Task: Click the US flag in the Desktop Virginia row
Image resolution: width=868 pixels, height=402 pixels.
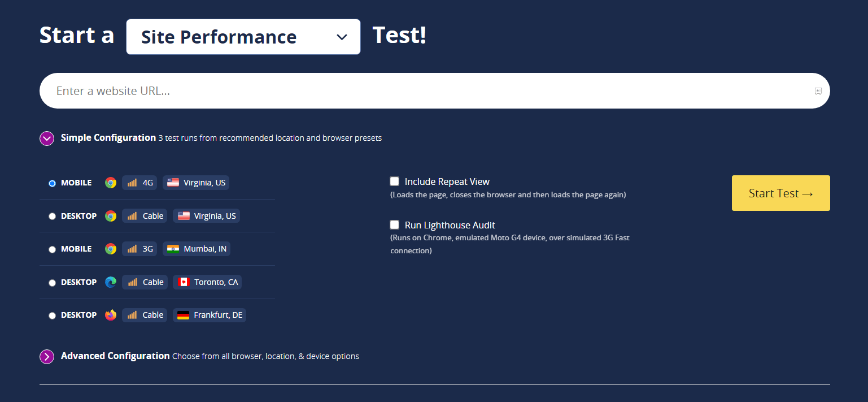Action: pos(184,216)
